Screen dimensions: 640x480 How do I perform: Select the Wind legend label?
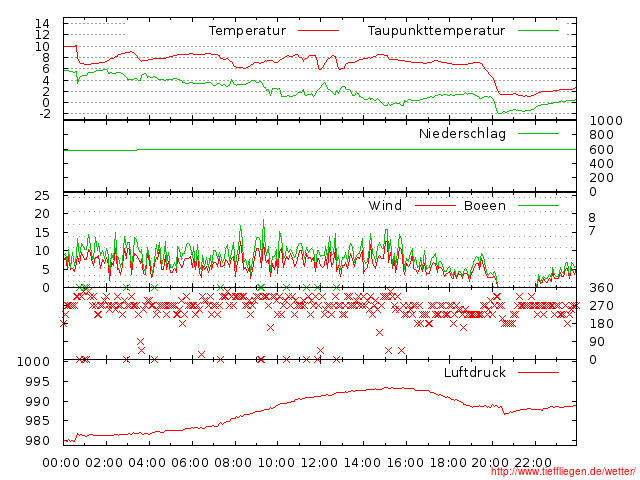point(385,205)
